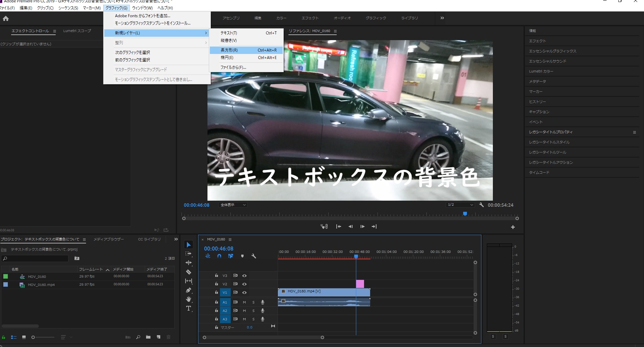
Task: Solo audio track A2
Action: 253,311
